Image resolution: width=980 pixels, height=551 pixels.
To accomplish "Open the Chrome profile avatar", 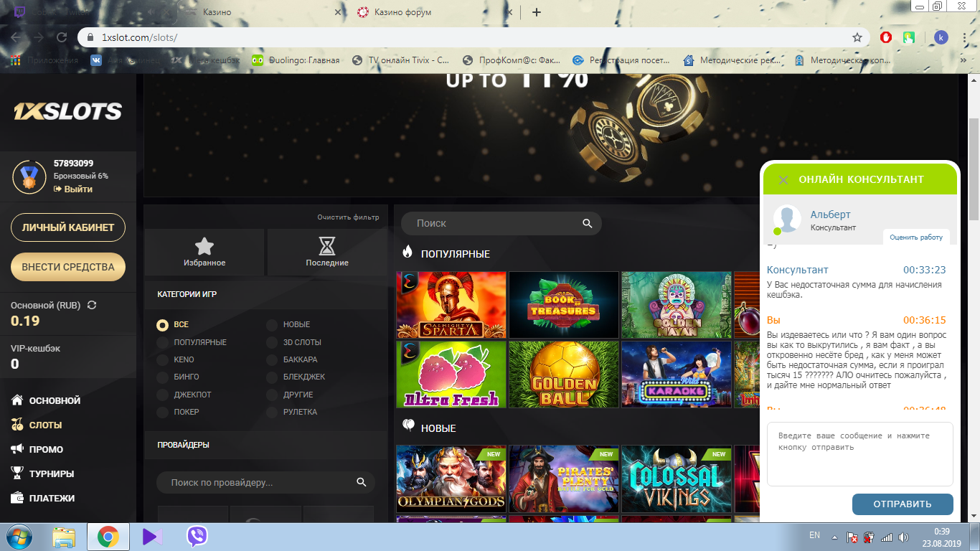I will (941, 37).
